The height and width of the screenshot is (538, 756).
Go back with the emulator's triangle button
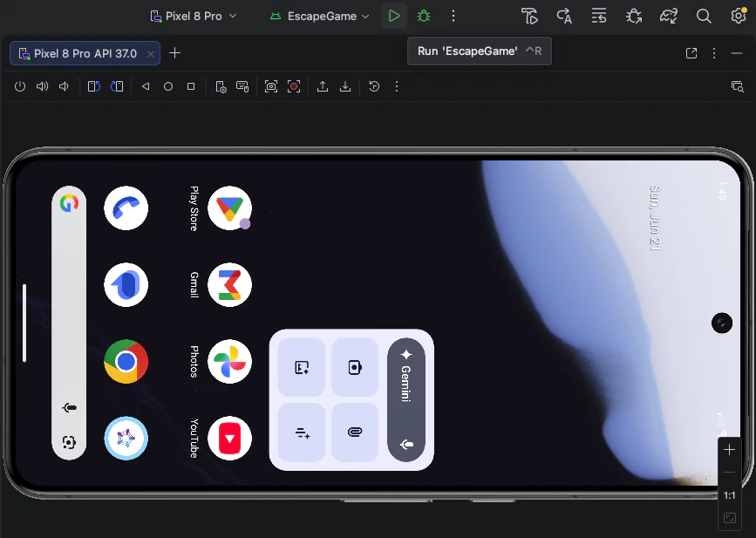coord(145,86)
